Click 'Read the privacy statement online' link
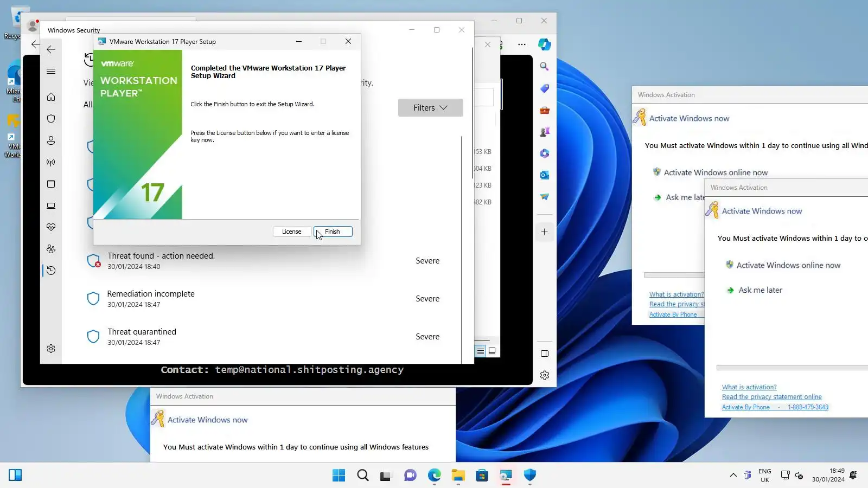This screenshot has width=868, height=488. [x=771, y=397]
